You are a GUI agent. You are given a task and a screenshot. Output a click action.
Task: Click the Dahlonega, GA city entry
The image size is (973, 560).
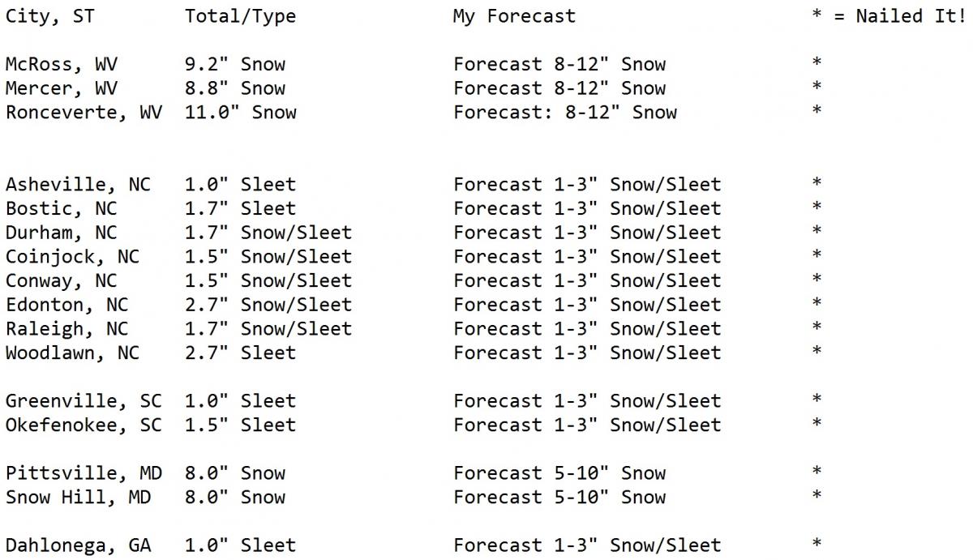pos(78,546)
